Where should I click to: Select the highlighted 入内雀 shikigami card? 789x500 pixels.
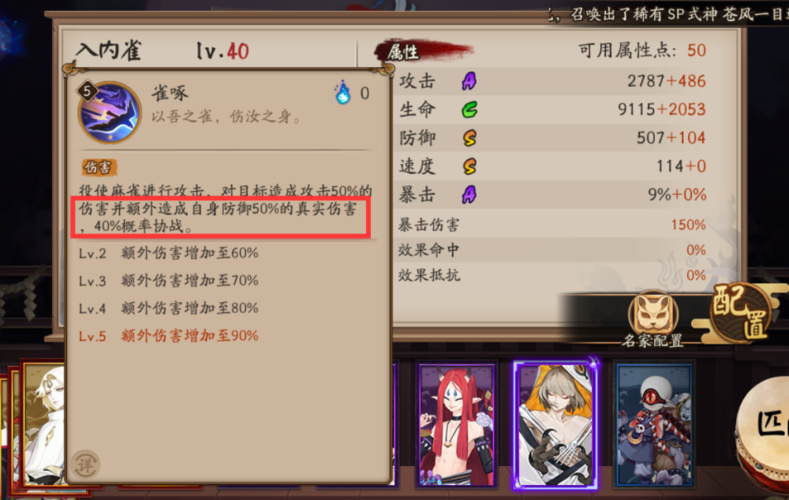555,425
